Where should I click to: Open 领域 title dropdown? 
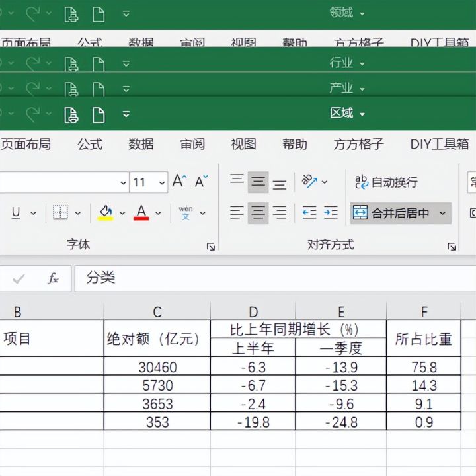click(x=362, y=14)
